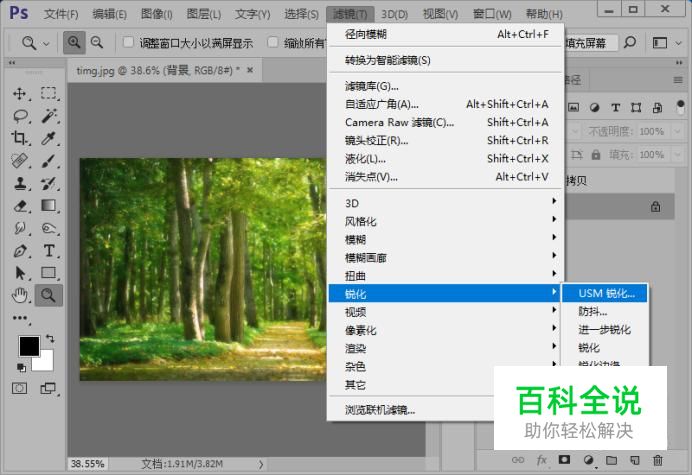
Task: Swap foreground and background colors
Action: coord(50,339)
